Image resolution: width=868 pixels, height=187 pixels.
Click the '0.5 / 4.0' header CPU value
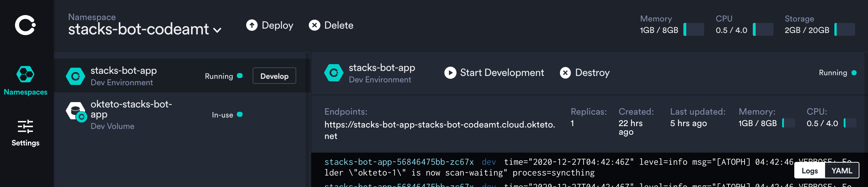[731, 30]
